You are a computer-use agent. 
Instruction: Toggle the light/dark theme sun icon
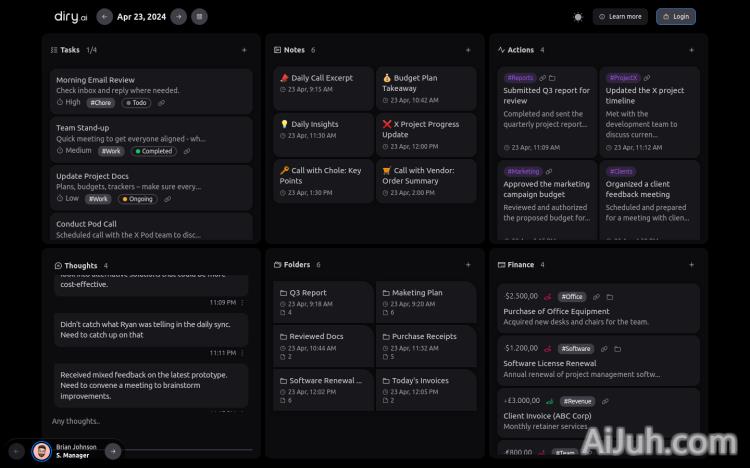click(578, 17)
